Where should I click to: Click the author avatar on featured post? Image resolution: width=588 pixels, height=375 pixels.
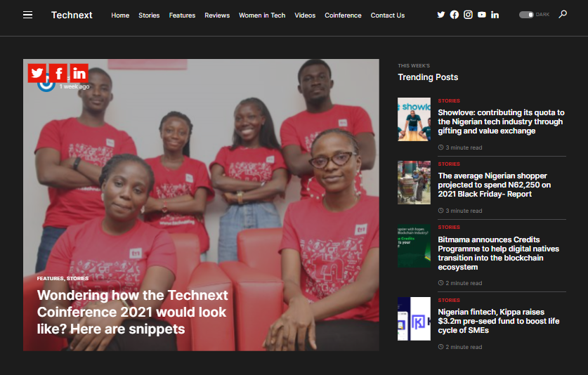coord(46,86)
